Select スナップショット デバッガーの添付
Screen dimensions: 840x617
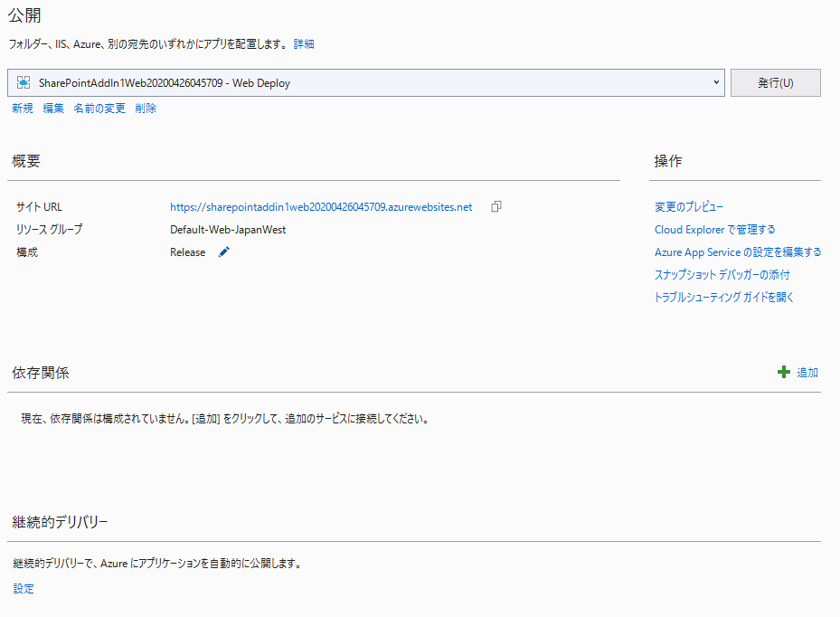[x=722, y=274]
